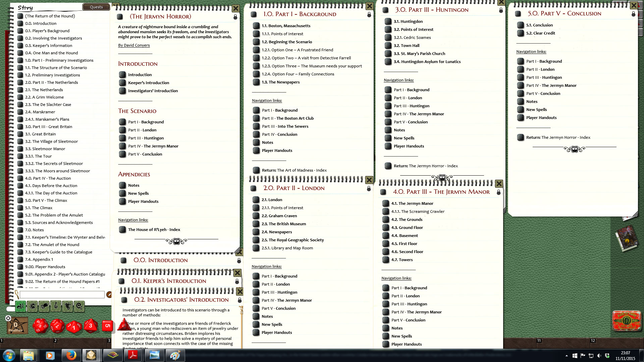Follow Return: The Art of Madness - Index
Screen dimensions: 644x362
click(x=294, y=170)
